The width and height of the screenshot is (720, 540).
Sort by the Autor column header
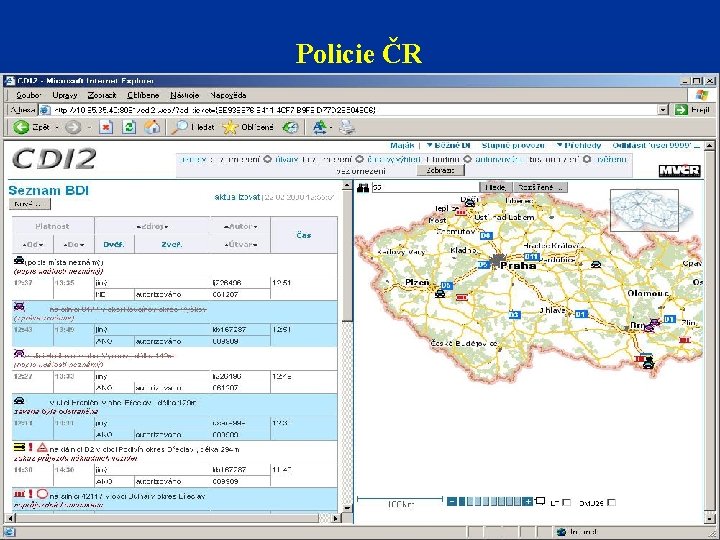tap(240, 226)
